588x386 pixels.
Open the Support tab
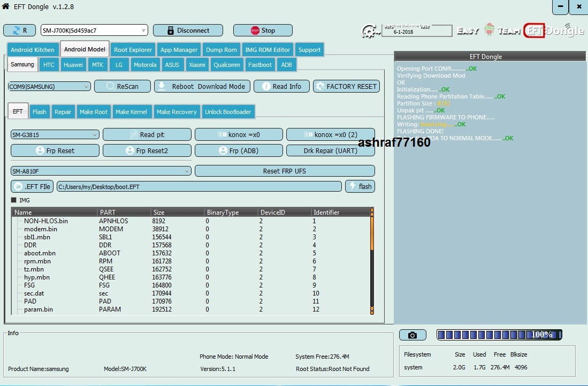(x=309, y=49)
